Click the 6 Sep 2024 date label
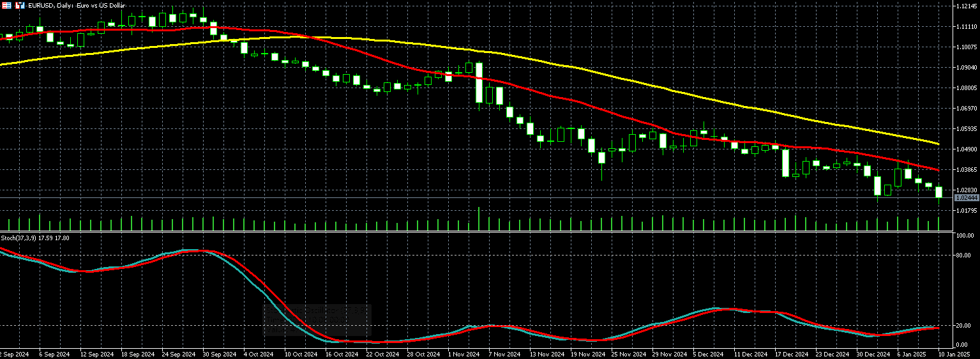Image resolution: width=980 pixels, height=359 pixels. [x=53, y=354]
